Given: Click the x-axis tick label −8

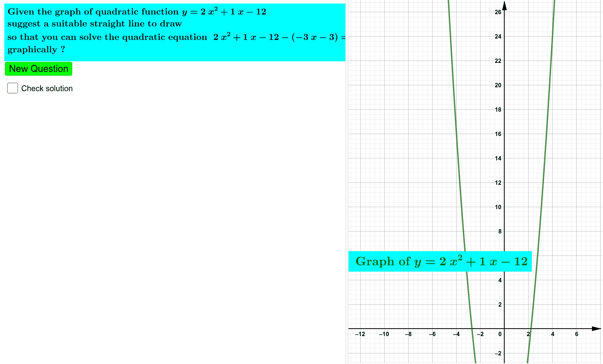Looking at the screenshot, I should (x=408, y=334).
